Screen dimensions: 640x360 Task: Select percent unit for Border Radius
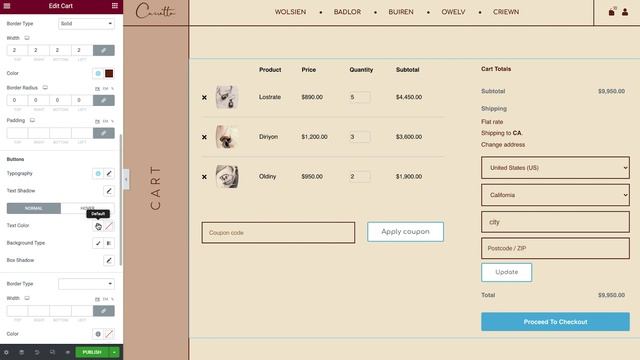point(113,89)
